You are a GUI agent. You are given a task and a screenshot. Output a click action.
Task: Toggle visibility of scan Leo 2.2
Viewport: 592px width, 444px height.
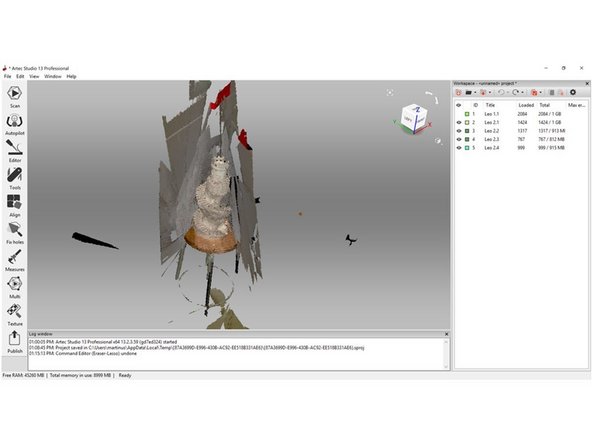(459, 131)
